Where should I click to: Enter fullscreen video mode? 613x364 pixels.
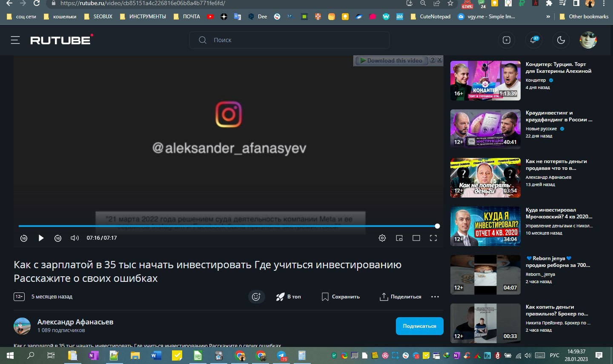click(433, 238)
